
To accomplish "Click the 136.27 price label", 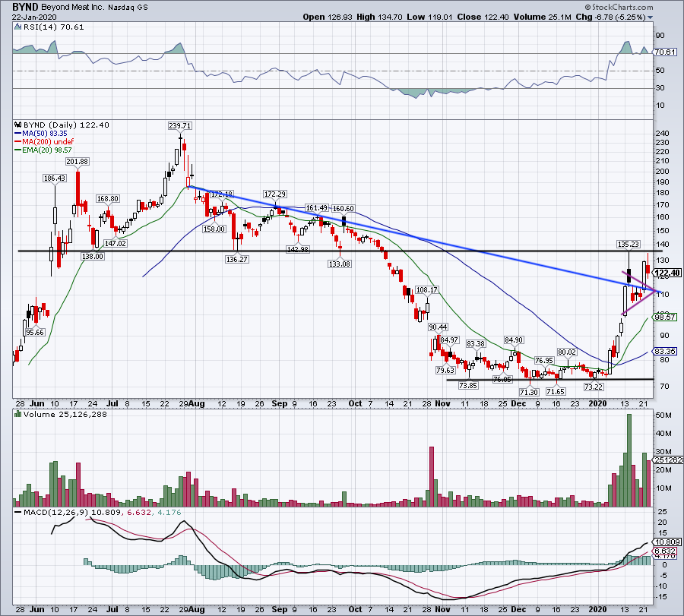I will (x=237, y=259).
